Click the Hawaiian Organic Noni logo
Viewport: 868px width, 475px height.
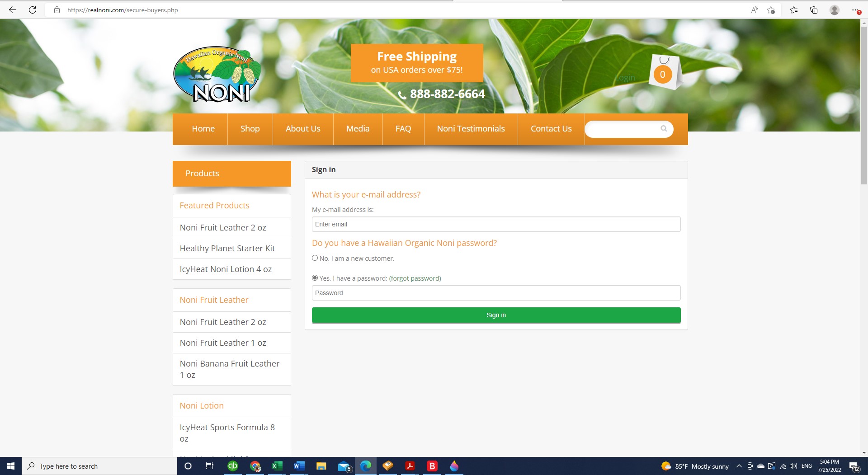[x=217, y=75]
